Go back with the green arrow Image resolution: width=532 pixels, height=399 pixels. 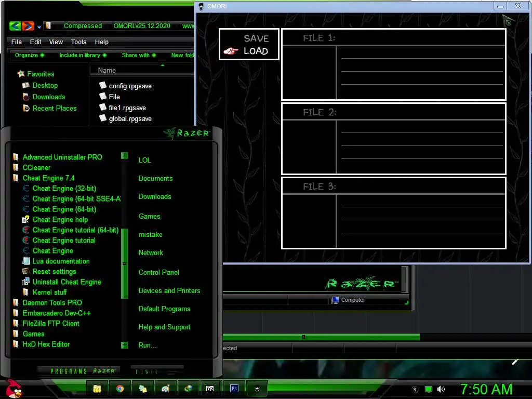[x=15, y=26]
